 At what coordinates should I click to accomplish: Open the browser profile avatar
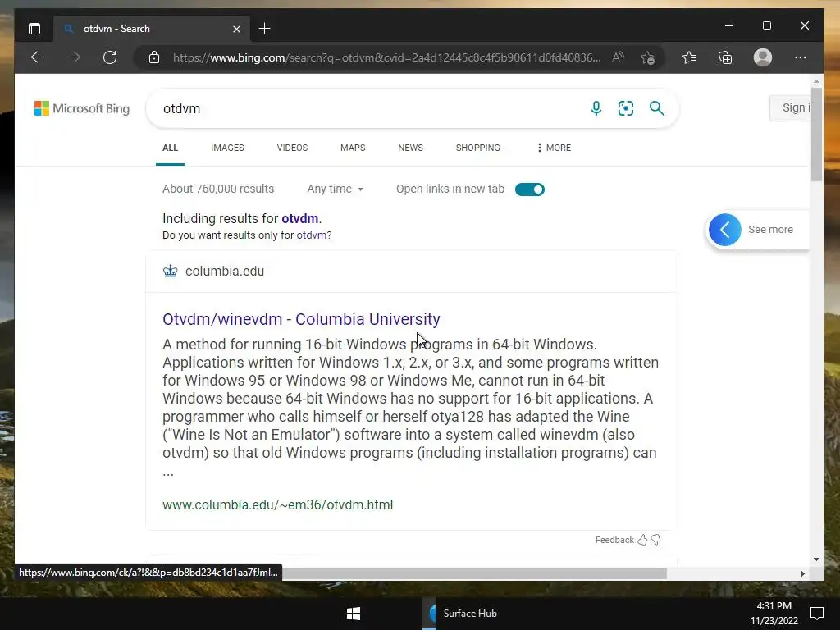coord(762,57)
